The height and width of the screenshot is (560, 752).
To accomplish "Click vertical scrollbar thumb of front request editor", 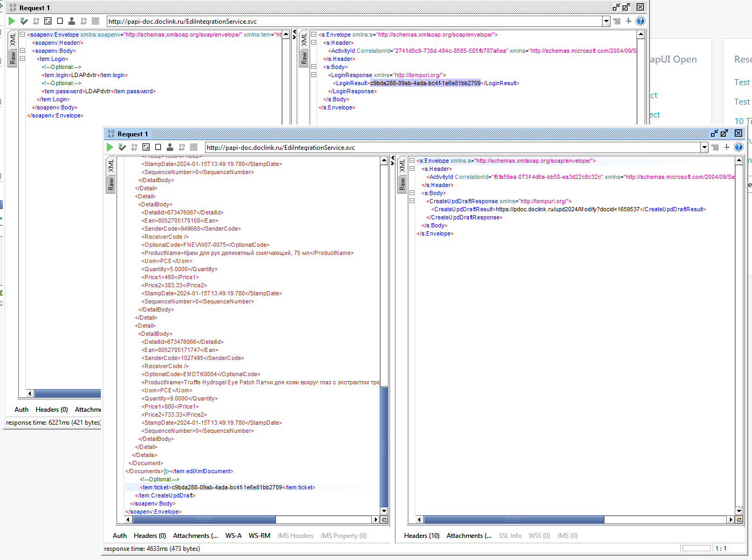I will (x=384, y=447).
